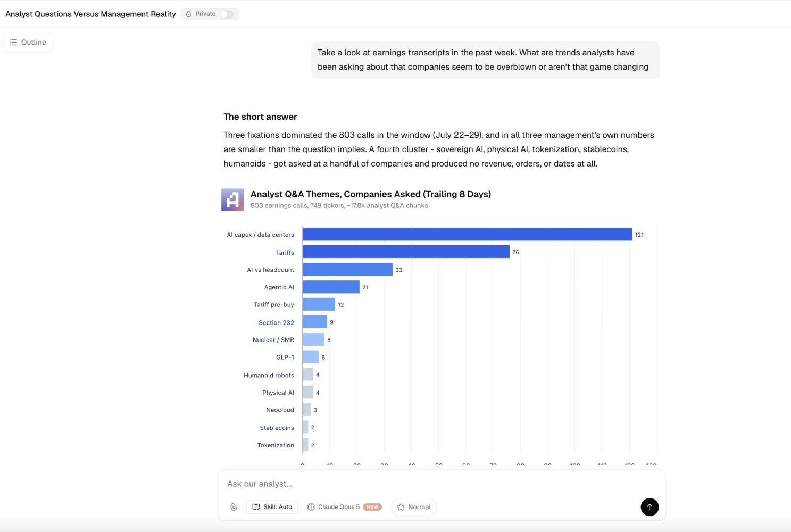Open the Outline panel
Viewport: 791px width, 532px height.
tap(28, 42)
